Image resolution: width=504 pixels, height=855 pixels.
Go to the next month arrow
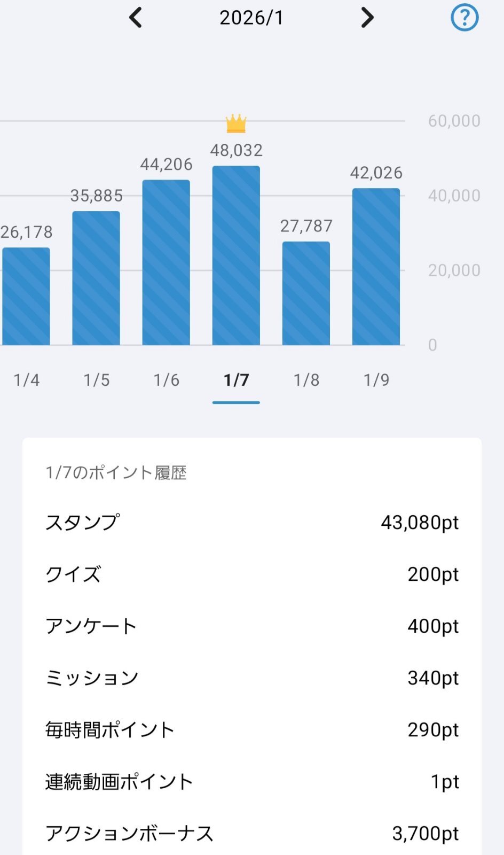click(367, 18)
